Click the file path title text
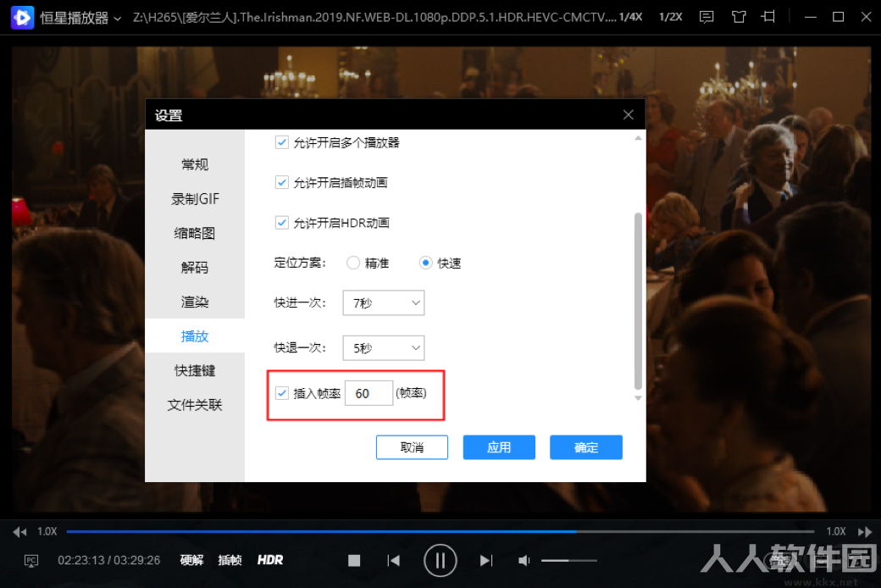This screenshot has width=881, height=588. [374, 18]
